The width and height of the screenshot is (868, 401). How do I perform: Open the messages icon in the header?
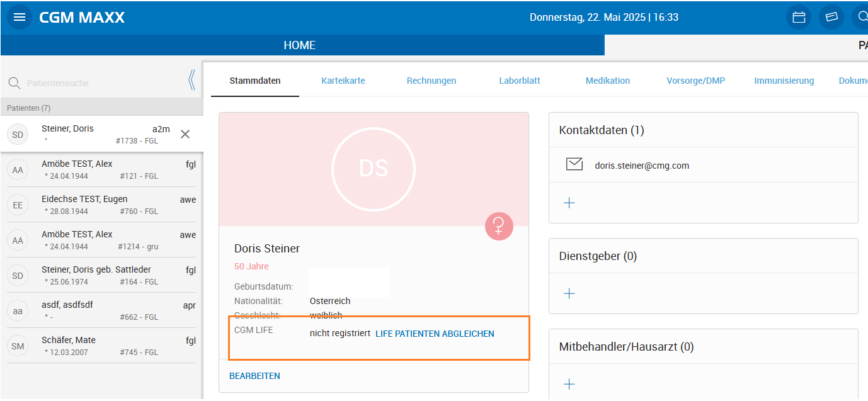pyautogui.click(x=831, y=17)
